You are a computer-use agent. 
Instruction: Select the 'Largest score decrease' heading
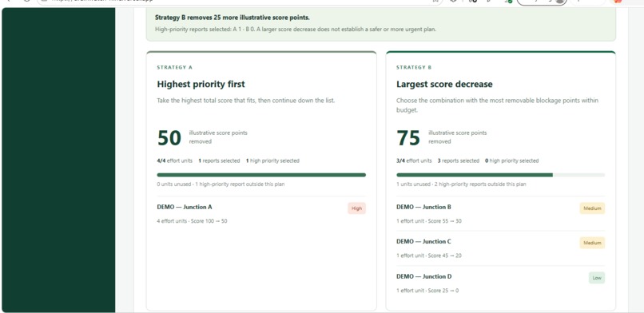(444, 84)
